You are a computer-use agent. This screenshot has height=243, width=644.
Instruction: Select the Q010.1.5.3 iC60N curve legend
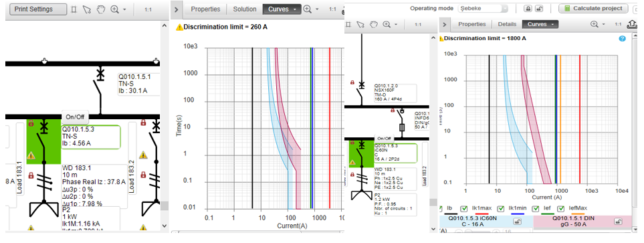tap(486, 222)
